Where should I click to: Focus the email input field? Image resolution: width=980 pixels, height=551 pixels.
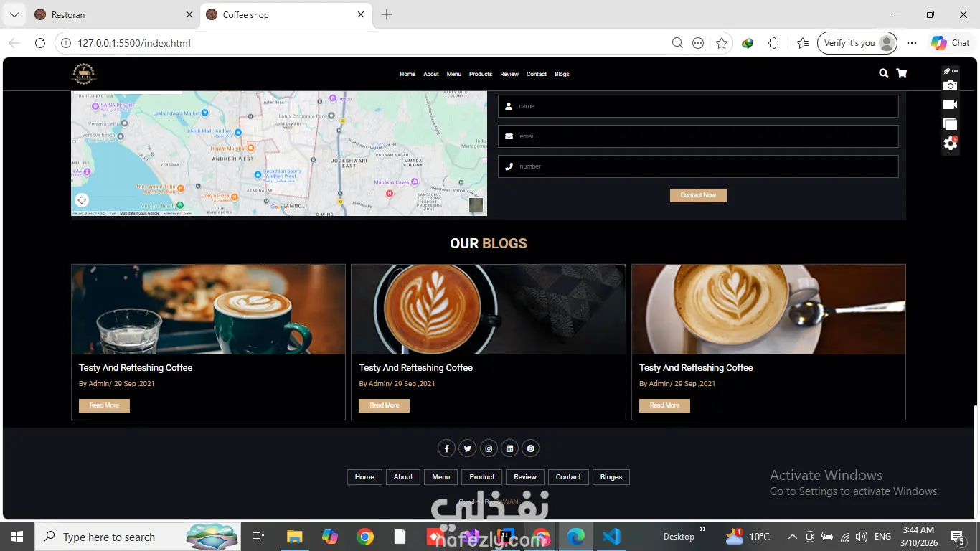coord(698,136)
